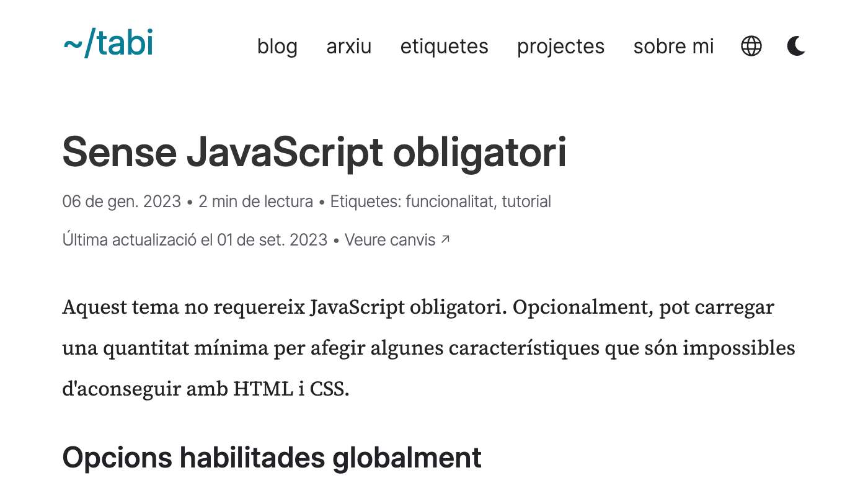
Task: Navigate to the arxiu page
Action: pyautogui.click(x=349, y=46)
